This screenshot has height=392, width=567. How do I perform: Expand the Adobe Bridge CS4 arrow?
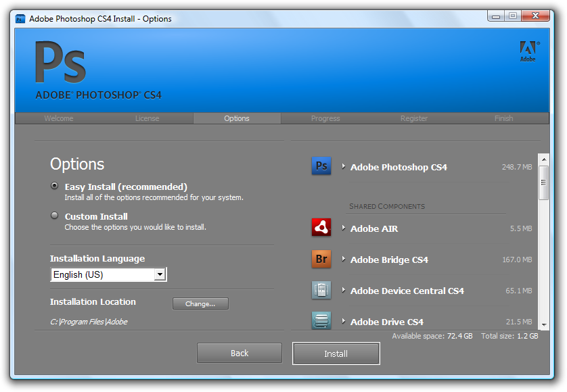[x=344, y=259]
